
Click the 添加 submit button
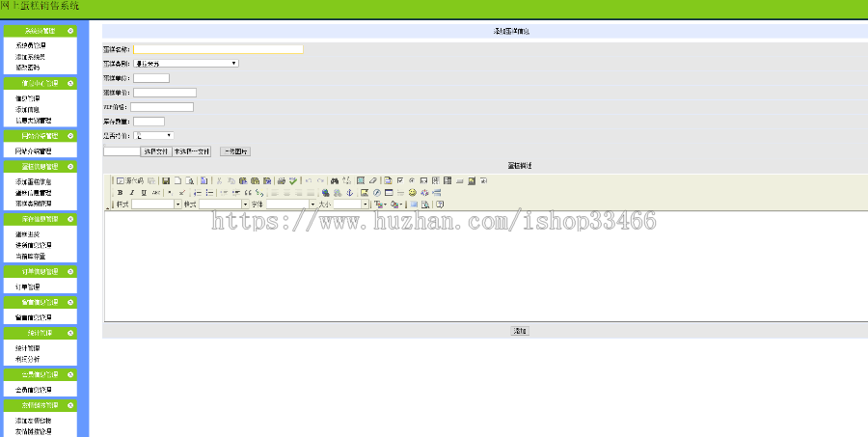click(x=520, y=331)
